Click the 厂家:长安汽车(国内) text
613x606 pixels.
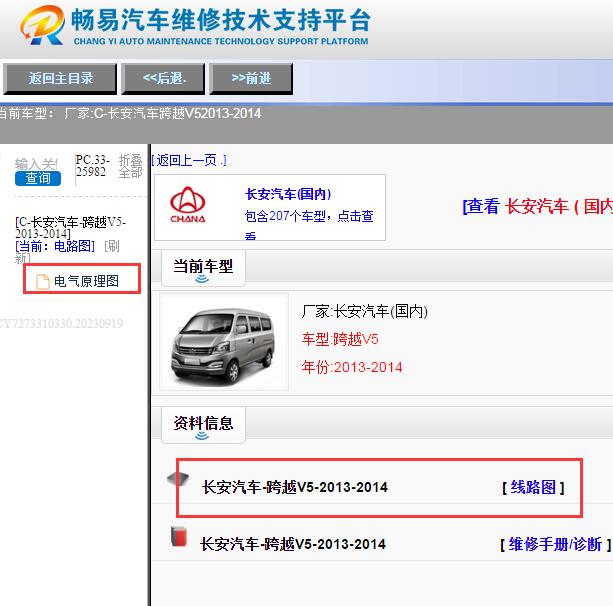pos(365,312)
